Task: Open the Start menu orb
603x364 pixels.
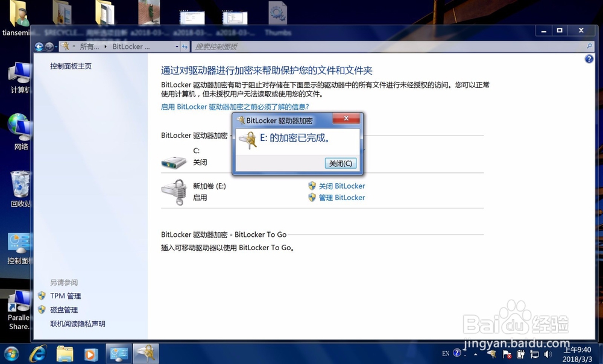Action: click(11, 354)
